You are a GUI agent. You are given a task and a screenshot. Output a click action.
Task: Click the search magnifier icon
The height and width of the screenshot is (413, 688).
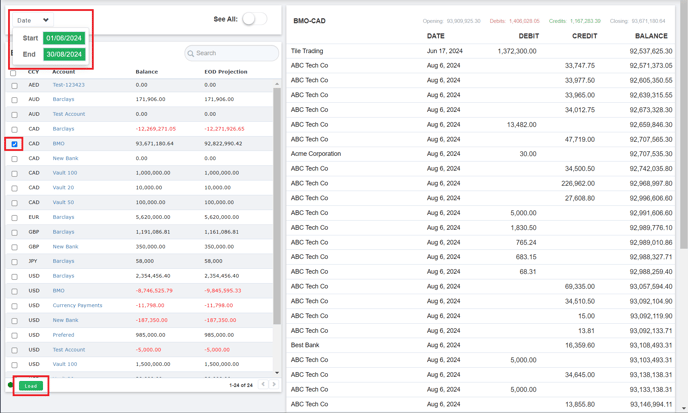point(191,53)
